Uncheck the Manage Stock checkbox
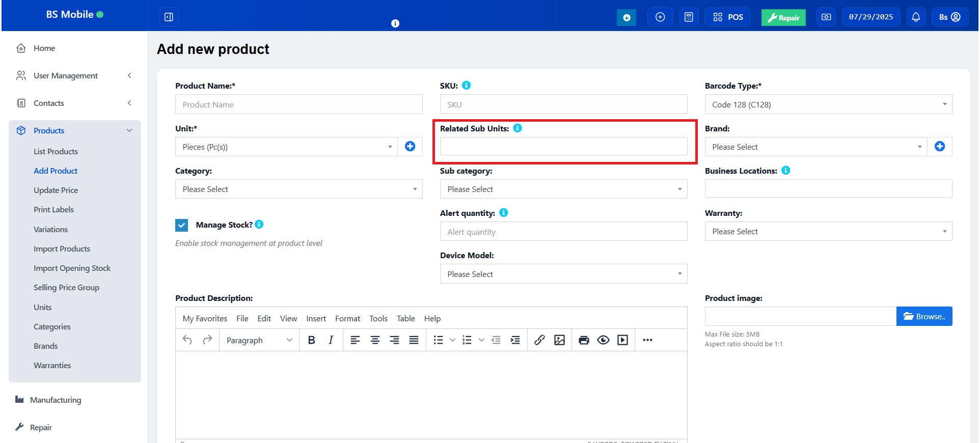 (181, 225)
